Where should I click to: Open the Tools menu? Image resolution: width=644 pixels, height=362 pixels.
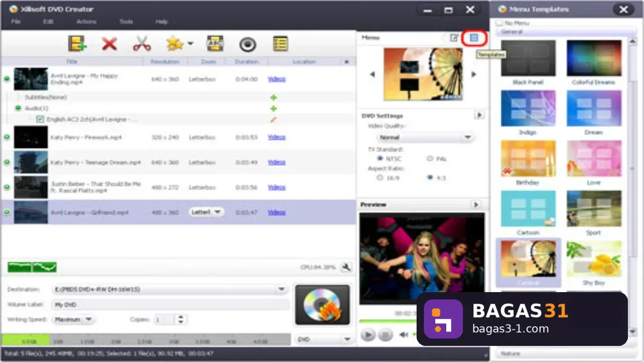(x=126, y=22)
